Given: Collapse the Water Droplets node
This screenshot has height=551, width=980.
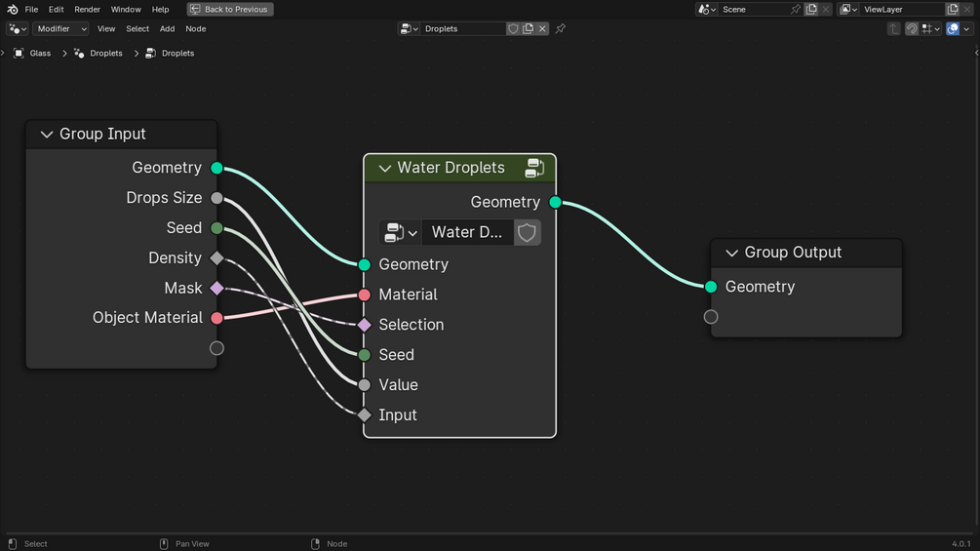Looking at the screenshot, I should pyautogui.click(x=384, y=168).
